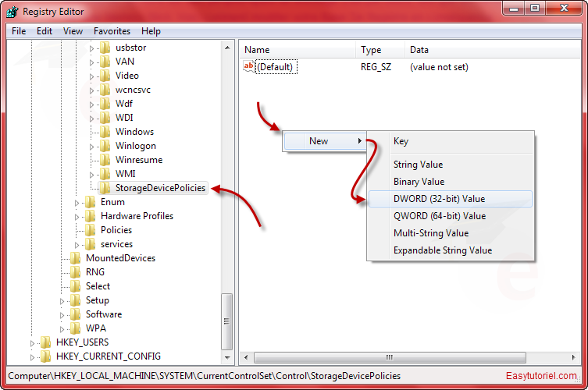
Task: Click the tree pane scroll up arrow
Action: click(x=227, y=48)
